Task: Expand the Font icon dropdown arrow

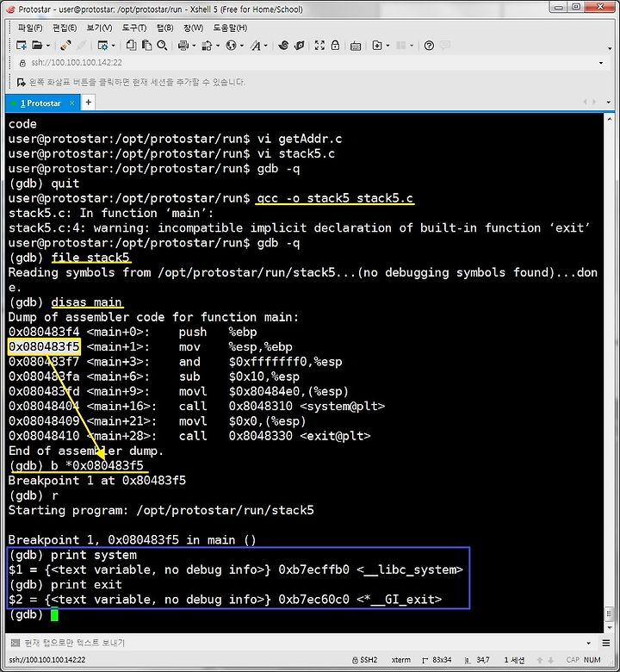Action: [266, 46]
